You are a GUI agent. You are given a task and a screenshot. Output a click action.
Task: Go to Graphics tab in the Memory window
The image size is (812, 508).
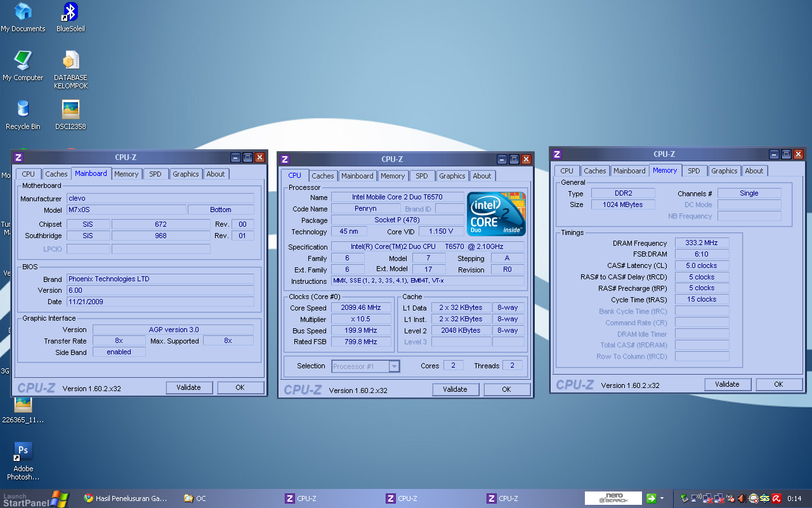(724, 171)
